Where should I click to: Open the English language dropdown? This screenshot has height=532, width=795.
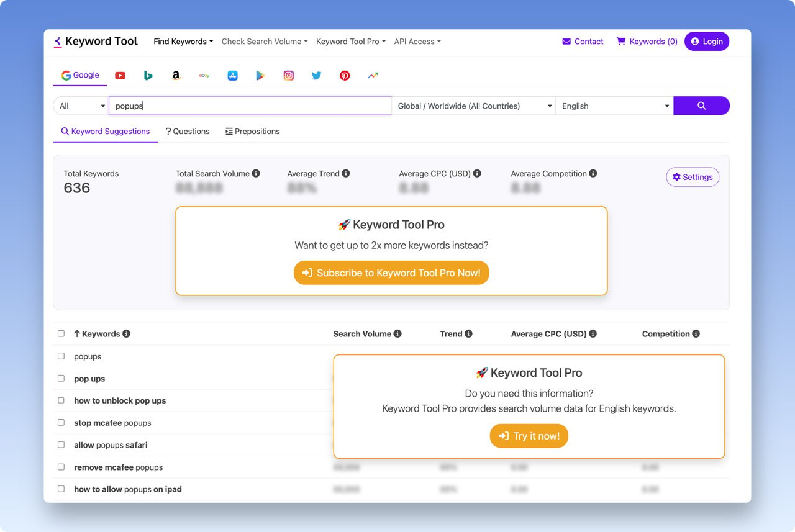[614, 106]
